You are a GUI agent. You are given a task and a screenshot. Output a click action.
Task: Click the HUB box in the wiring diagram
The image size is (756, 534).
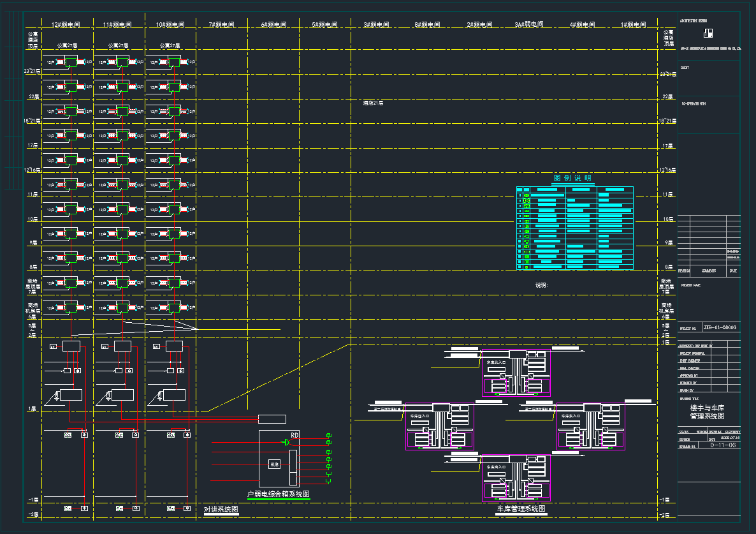tap(275, 464)
